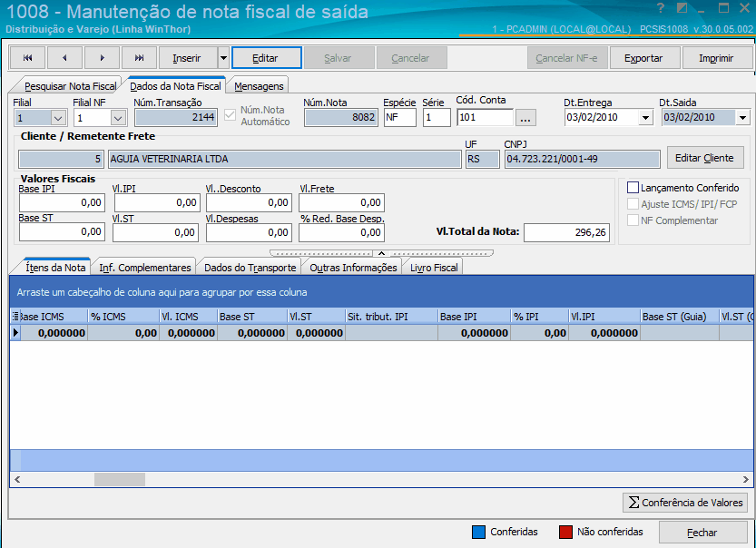Click the Base ST (Guia) column header

pos(680,317)
